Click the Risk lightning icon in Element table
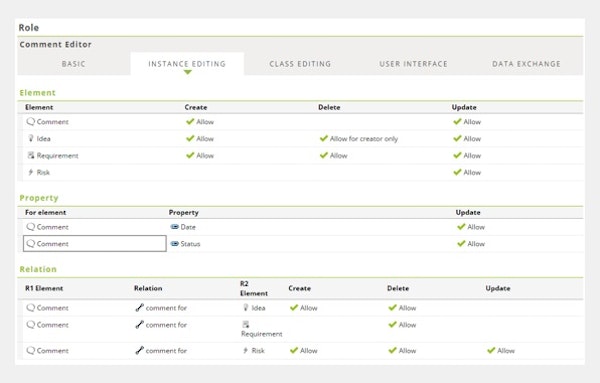 coord(31,172)
